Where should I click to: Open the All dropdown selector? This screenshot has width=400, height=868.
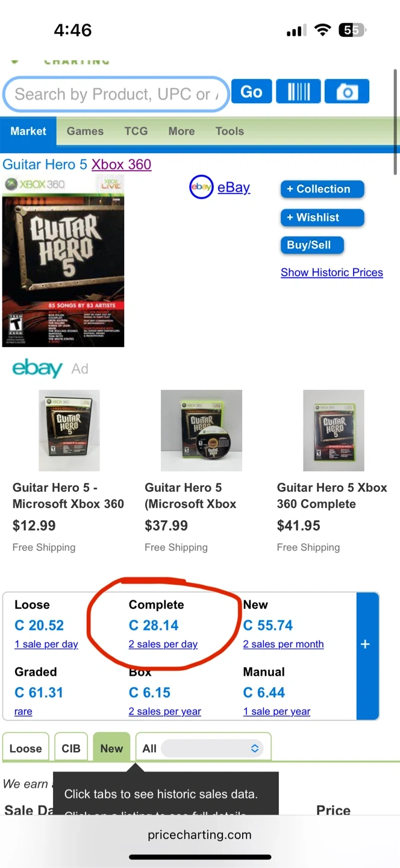213,748
